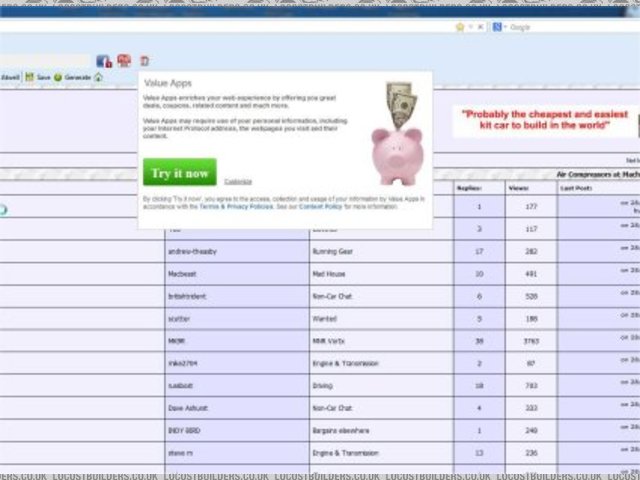Click the red kit car banner advertisement

[548, 121]
